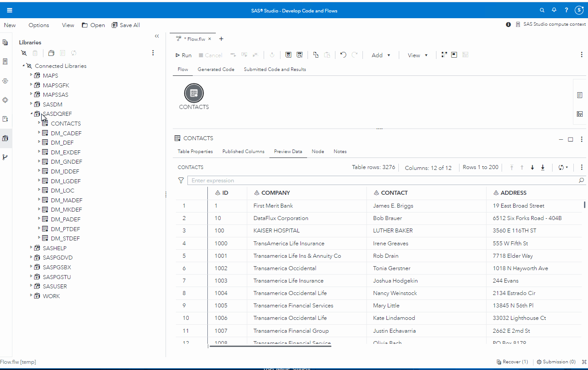This screenshot has height=370, width=588.
Task: Open the search icon in the header
Action: (x=542, y=10)
